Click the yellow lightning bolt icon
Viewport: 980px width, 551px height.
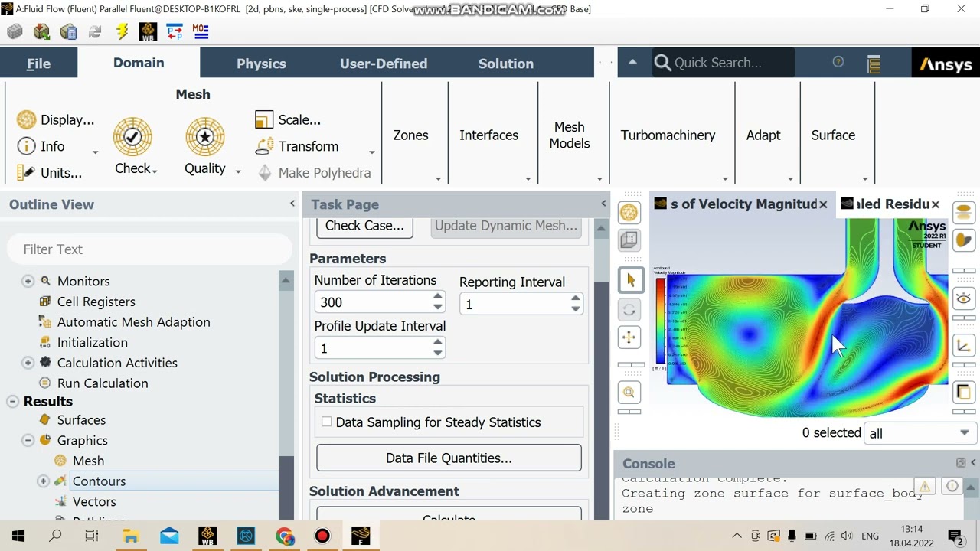coord(122,31)
